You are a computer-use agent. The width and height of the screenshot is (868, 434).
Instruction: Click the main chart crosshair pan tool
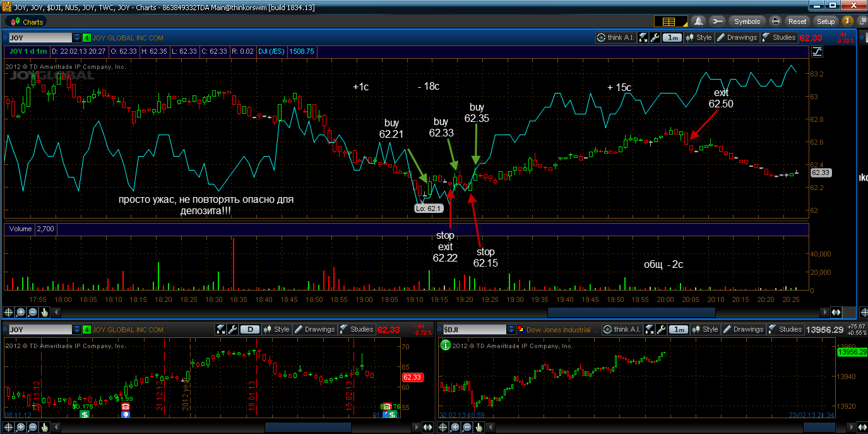click(x=9, y=312)
